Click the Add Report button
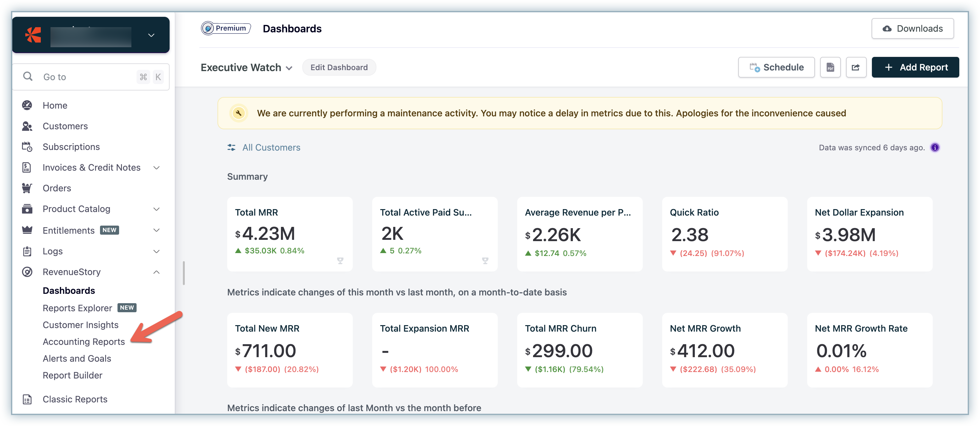The image size is (980, 426). coord(915,67)
